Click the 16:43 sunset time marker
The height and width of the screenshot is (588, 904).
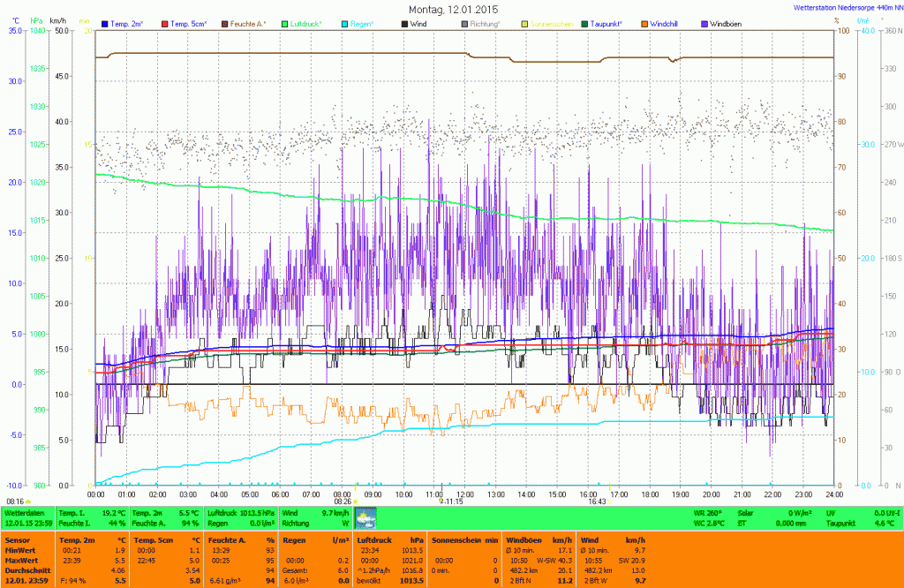[x=596, y=501]
